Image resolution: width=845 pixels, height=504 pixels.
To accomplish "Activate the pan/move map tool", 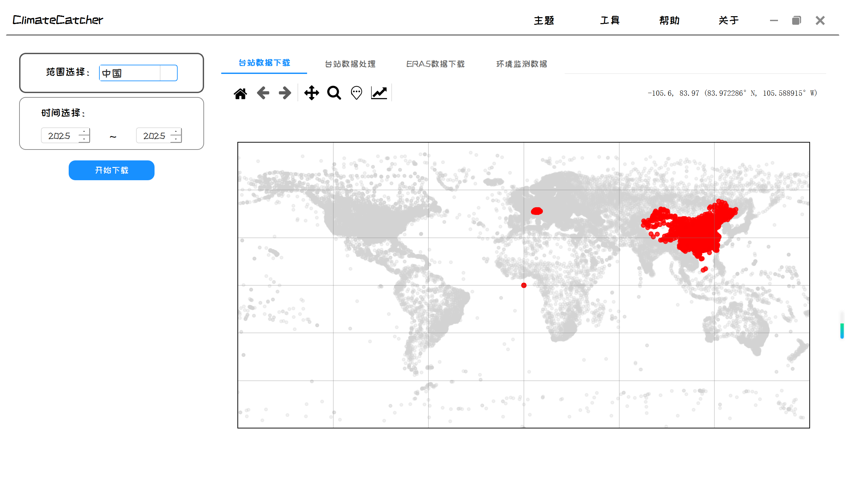I will point(311,93).
